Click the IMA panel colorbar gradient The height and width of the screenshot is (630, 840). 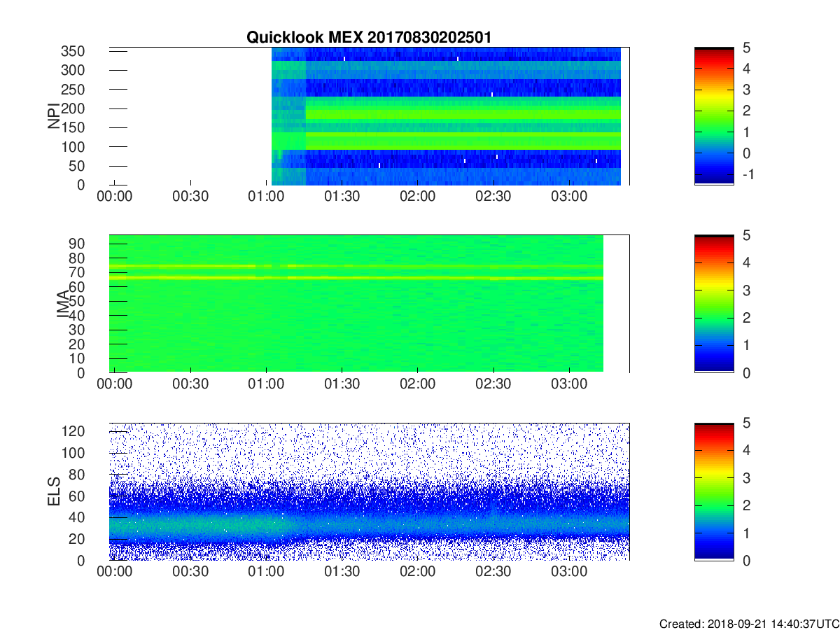pos(714,303)
